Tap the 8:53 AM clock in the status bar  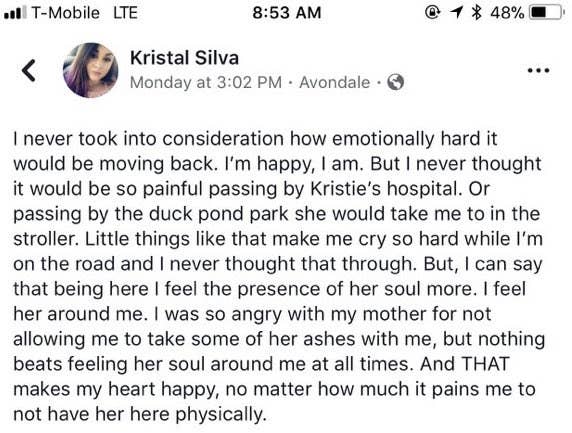click(x=286, y=13)
